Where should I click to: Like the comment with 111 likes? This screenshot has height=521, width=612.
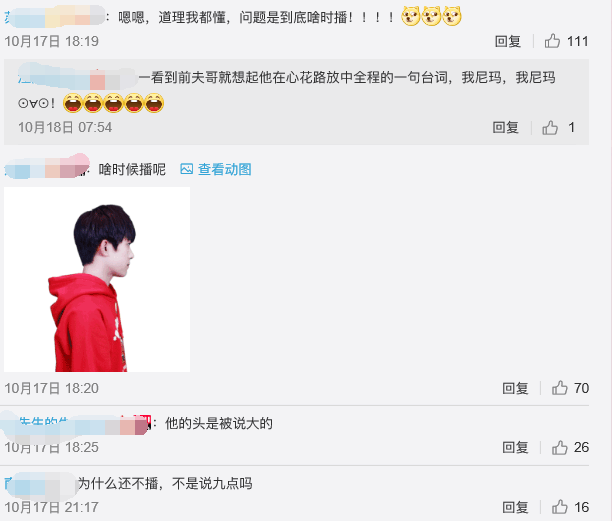552,41
